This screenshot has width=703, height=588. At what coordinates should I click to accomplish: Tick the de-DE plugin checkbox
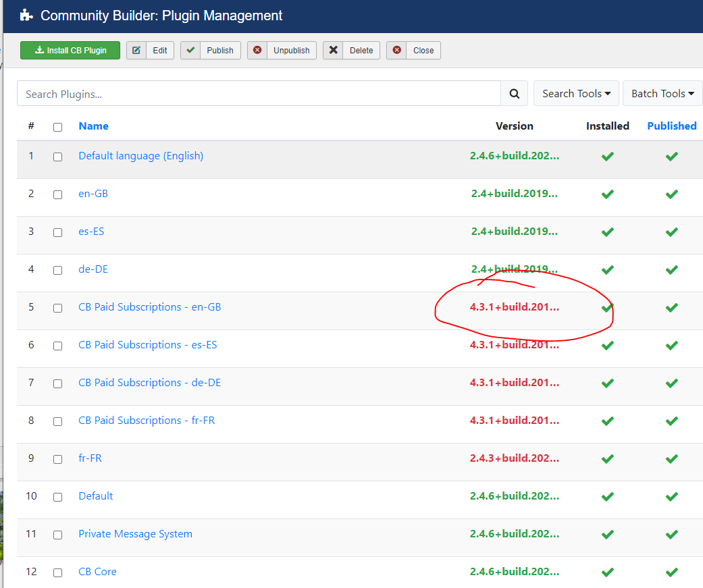point(57,270)
